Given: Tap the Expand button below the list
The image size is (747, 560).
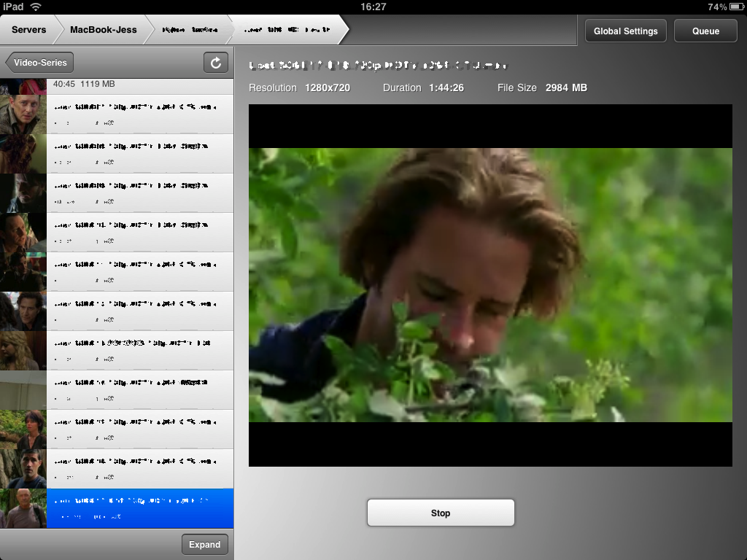Looking at the screenshot, I should (205, 544).
